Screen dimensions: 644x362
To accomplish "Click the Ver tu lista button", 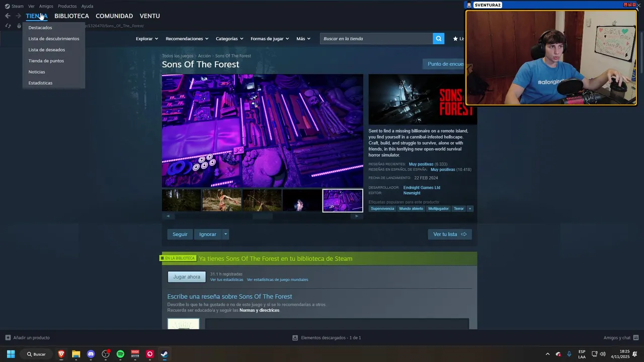I will (450, 234).
